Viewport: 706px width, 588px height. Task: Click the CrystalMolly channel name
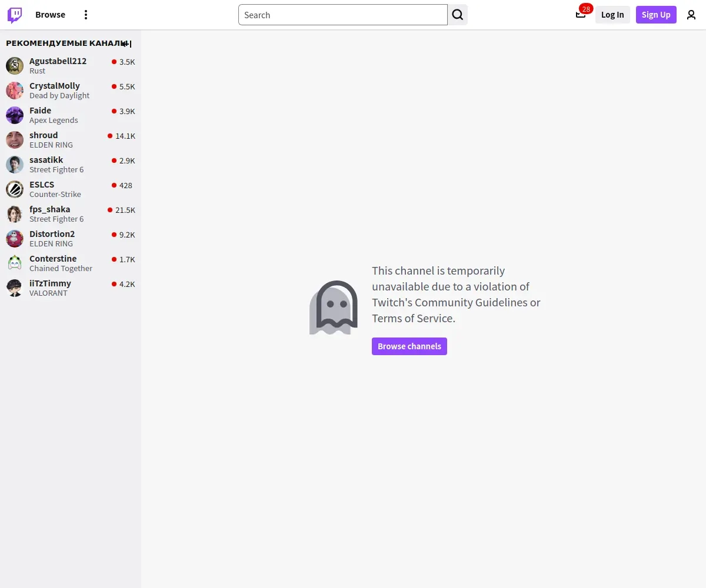pos(55,86)
